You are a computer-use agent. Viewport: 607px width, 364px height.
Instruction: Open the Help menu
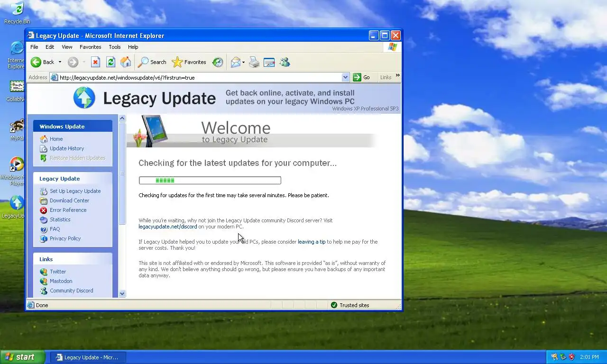pos(133,47)
